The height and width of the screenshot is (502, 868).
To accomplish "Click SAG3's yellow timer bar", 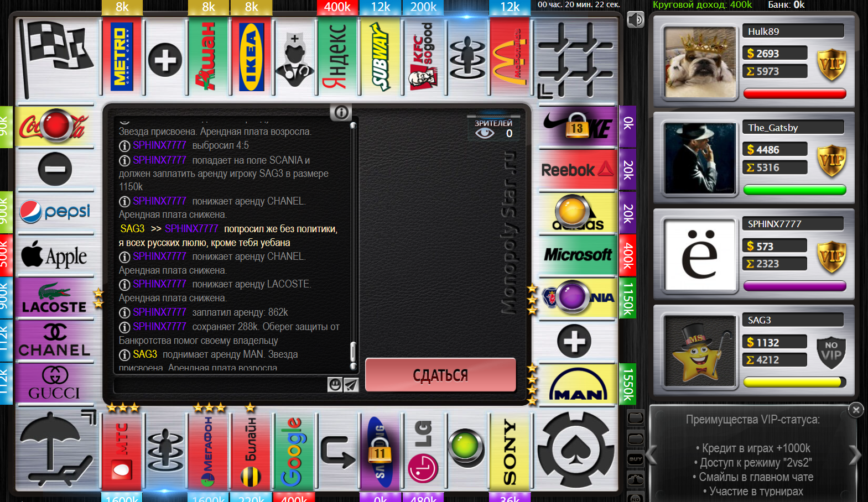I will 794,382.
